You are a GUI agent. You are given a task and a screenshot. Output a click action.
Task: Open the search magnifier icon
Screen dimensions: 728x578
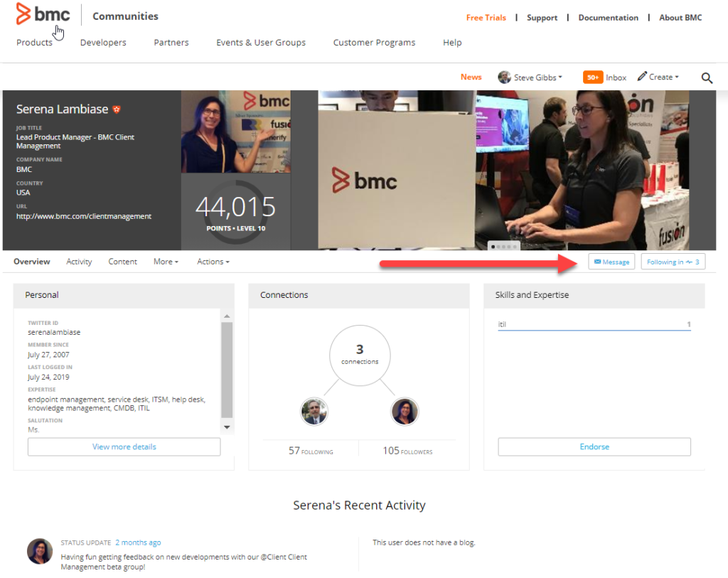[707, 78]
